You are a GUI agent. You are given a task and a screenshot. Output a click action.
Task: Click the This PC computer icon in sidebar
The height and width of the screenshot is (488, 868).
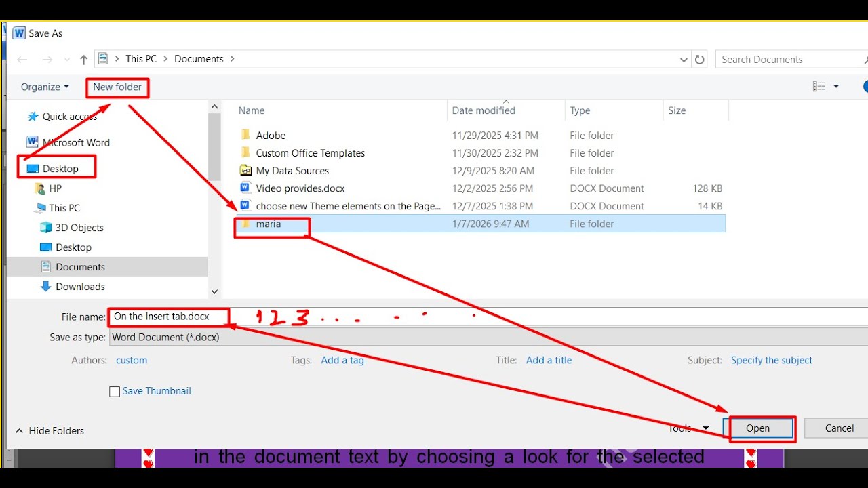[40, 208]
